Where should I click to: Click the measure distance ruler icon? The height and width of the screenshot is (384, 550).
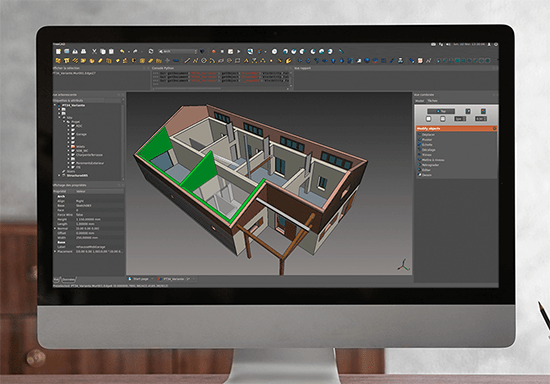click(341, 51)
